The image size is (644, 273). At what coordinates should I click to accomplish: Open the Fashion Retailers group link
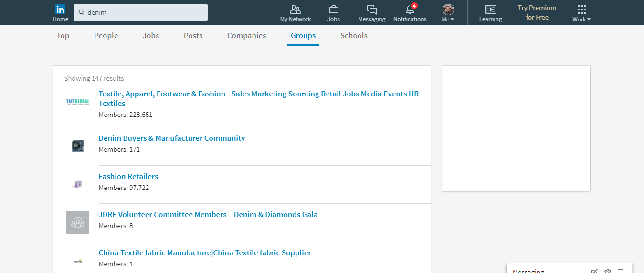point(128,177)
